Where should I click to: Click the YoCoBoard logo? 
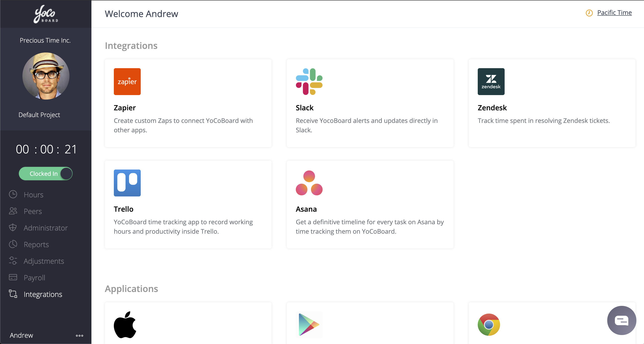(46, 14)
